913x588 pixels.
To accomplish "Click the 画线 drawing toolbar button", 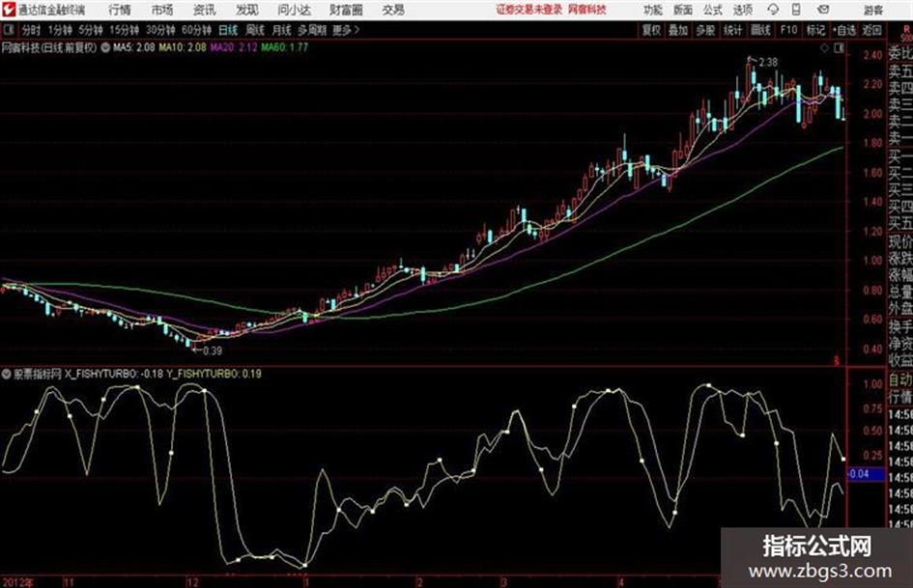I will coord(761,30).
